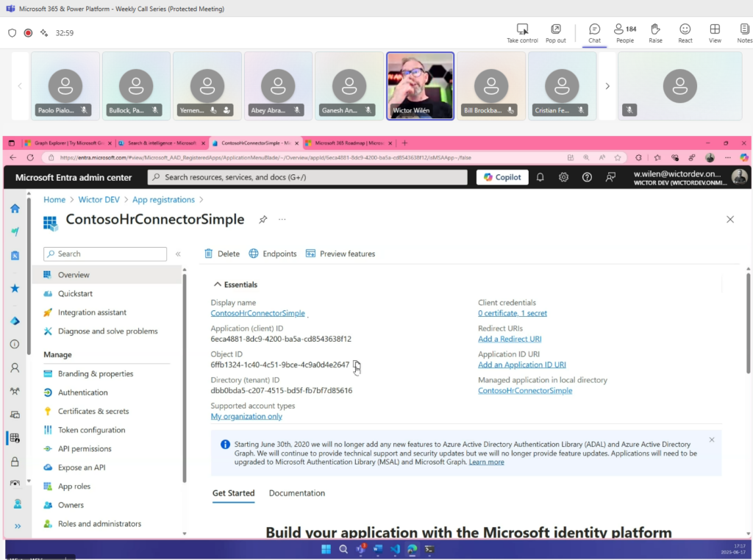This screenshot has width=753, height=560.
Task: Open the Entra help question mark
Action: pos(587,177)
